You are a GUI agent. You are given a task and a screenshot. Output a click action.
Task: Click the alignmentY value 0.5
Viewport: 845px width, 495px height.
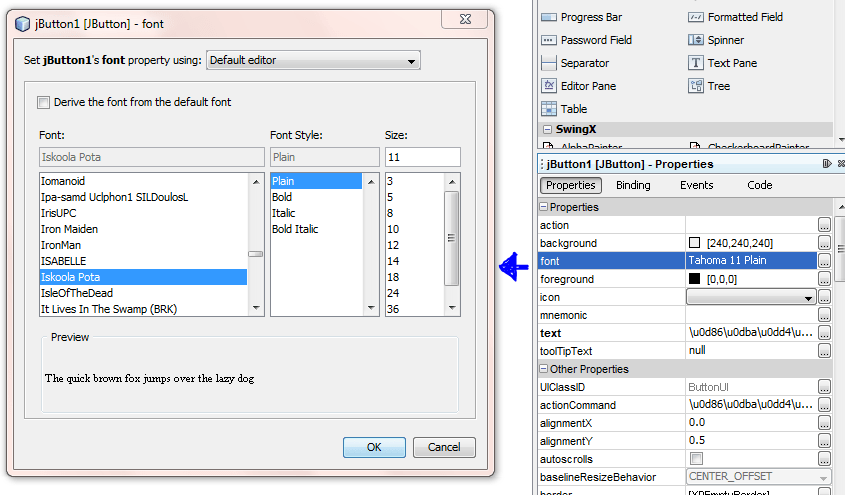pyautogui.click(x=697, y=441)
